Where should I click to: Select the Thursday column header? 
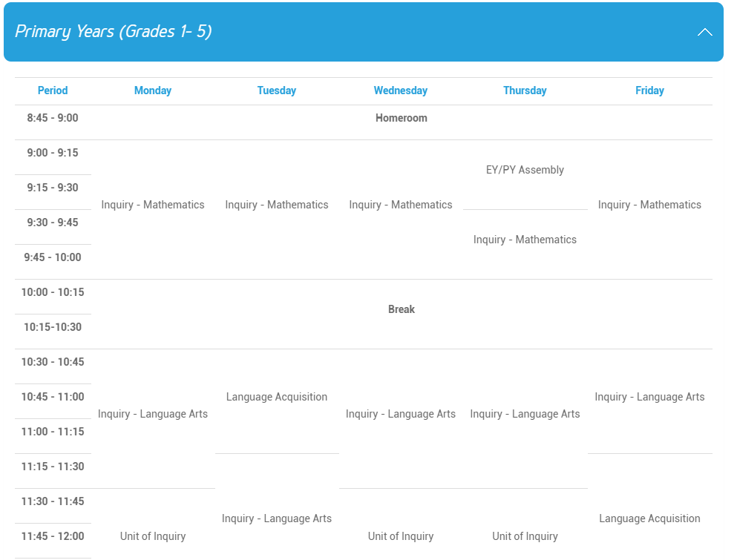click(525, 90)
